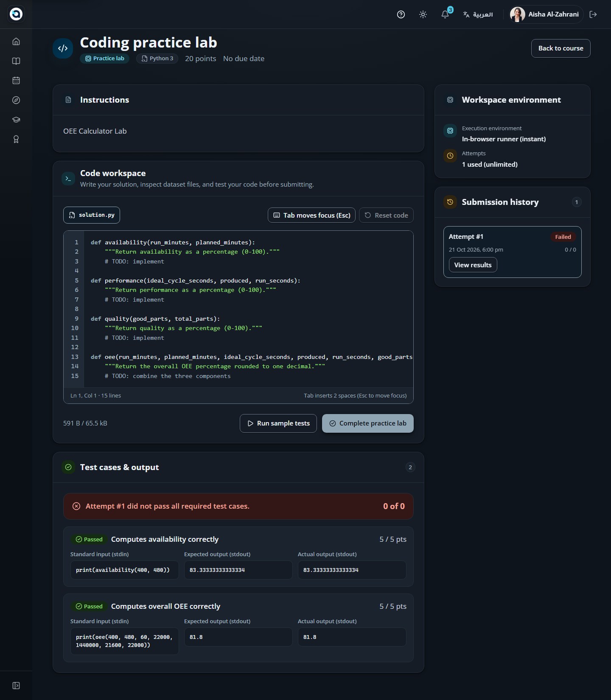Click the Attempts clock icon

point(450,156)
